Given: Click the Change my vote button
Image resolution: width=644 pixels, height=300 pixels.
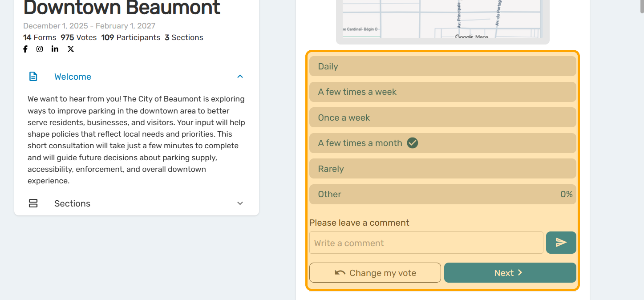Looking at the screenshot, I should [x=375, y=273].
